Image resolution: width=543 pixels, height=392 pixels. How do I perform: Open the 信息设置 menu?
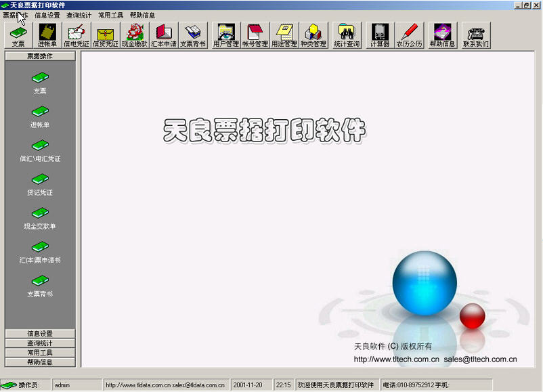point(47,16)
